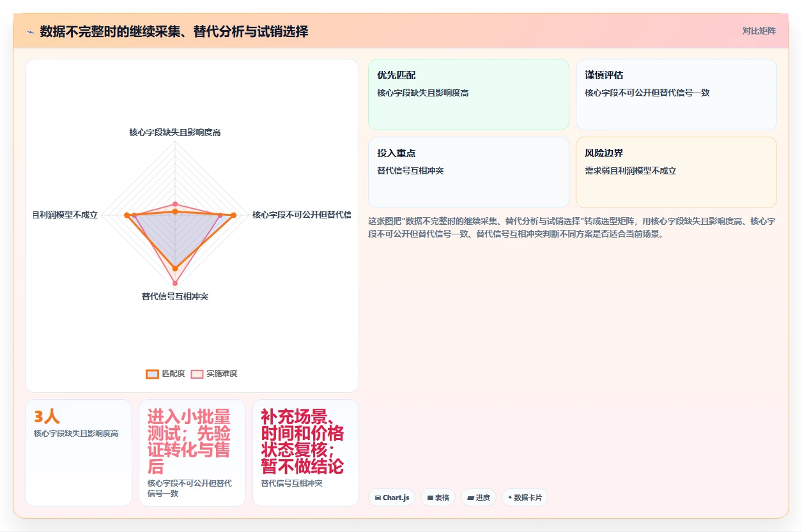Click the 3人 metric card
Viewport: 802px width, 532px height.
pyautogui.click(x=79, y=453)
